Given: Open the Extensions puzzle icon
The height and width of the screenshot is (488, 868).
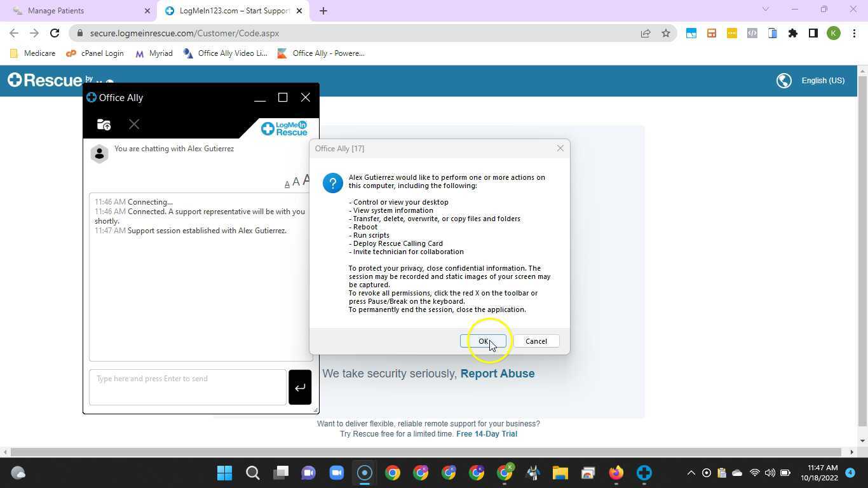Looking at the screenshot, I should click(x=793, y=33).
